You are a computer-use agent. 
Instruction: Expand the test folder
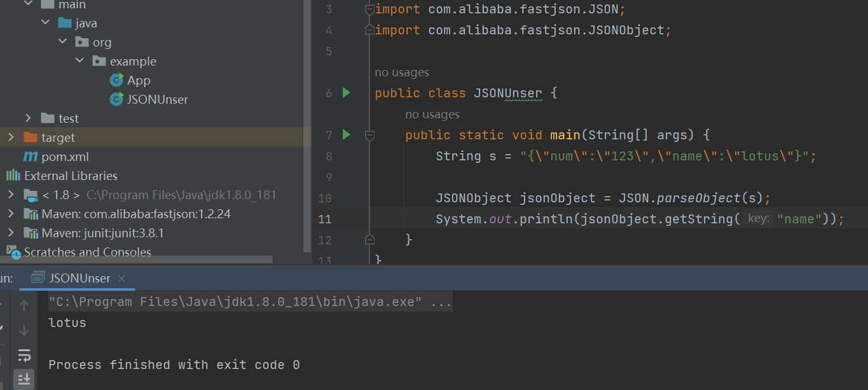coord(28,118)
